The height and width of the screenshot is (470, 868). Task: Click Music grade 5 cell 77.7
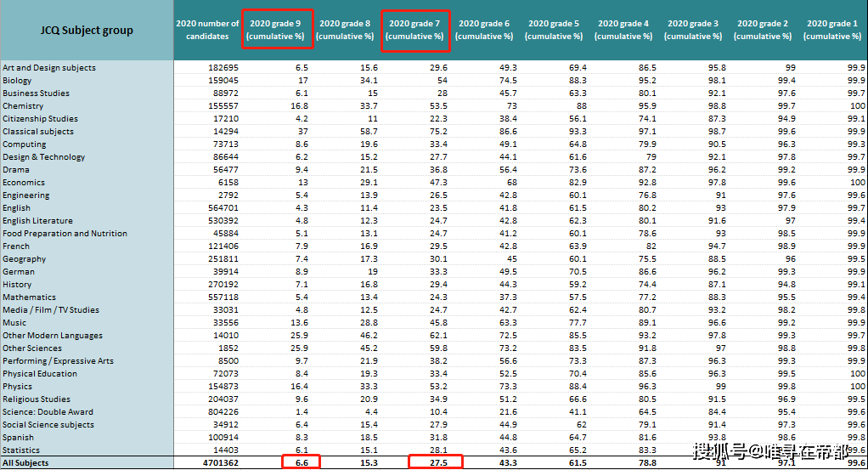(x=578, y=323)
